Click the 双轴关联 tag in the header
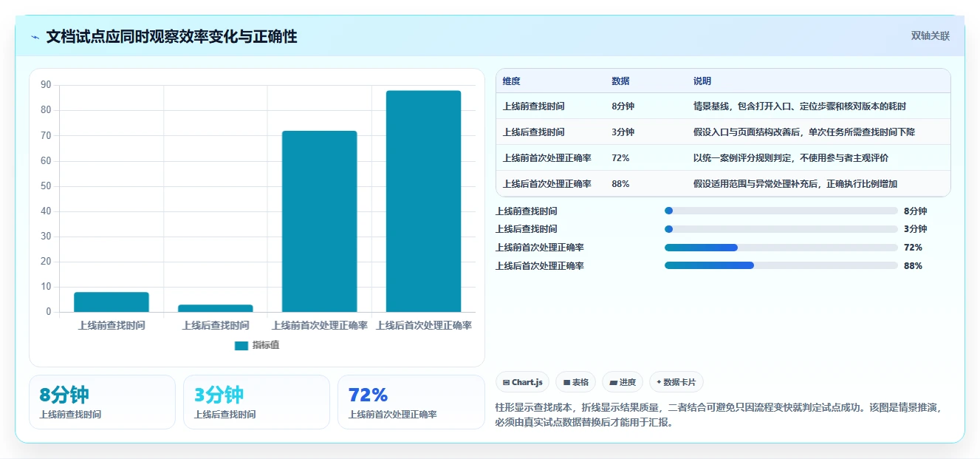This screenshot has height=459, width=980. tap(931, 36)
